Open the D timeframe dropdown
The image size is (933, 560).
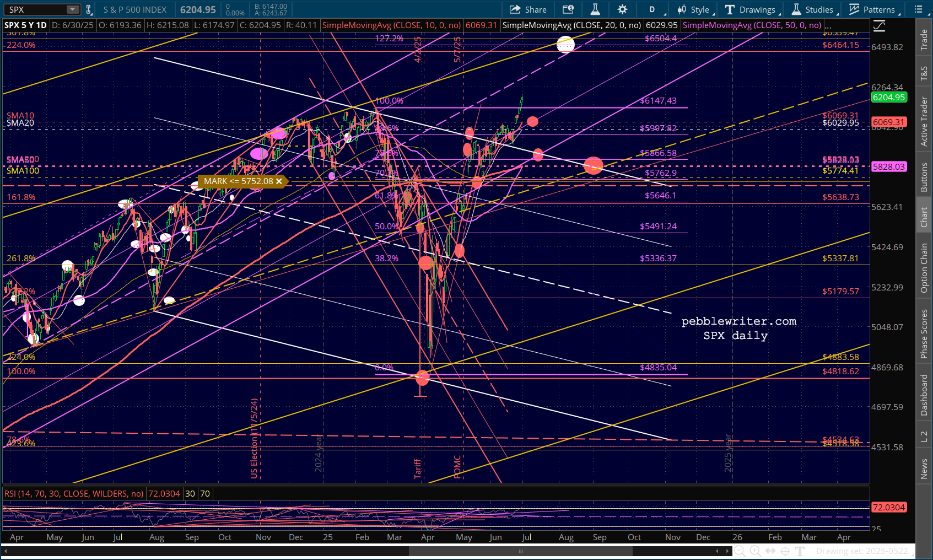point(653,9)
